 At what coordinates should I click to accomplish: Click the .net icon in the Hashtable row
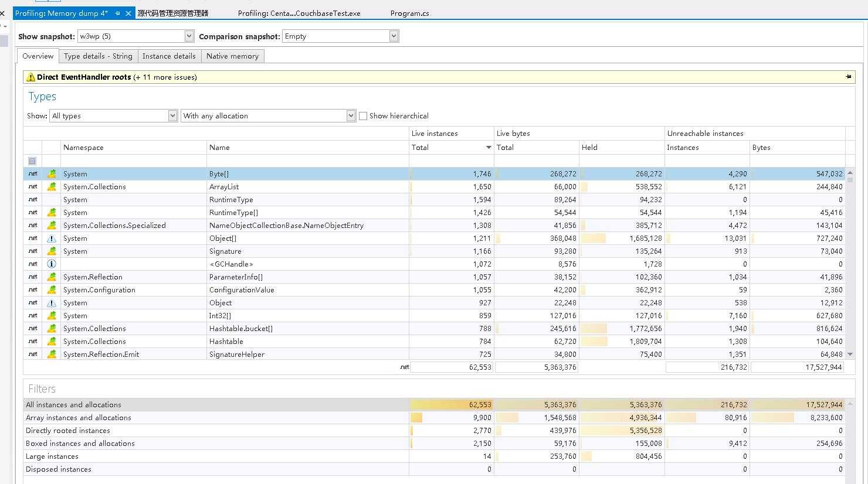pyautogui.click(x=33, y=342)
